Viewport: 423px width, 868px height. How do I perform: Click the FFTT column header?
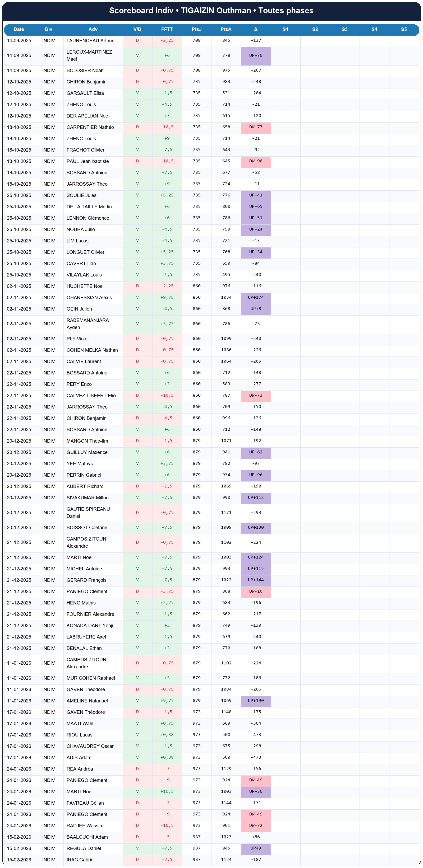[167, 29]
